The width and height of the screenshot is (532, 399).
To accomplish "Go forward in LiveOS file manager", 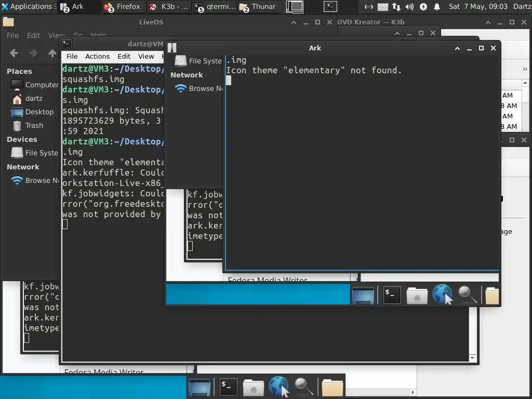I will tap(33, 53).
